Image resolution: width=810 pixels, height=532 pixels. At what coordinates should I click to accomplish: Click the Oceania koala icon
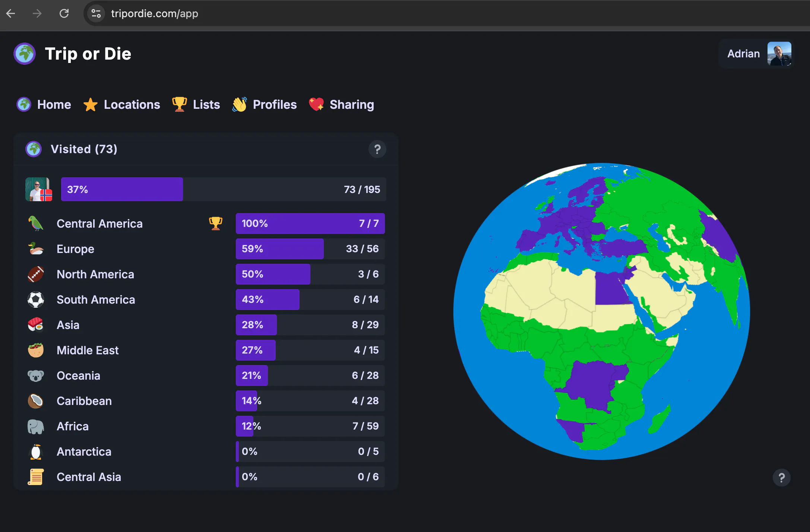point(36,376)
